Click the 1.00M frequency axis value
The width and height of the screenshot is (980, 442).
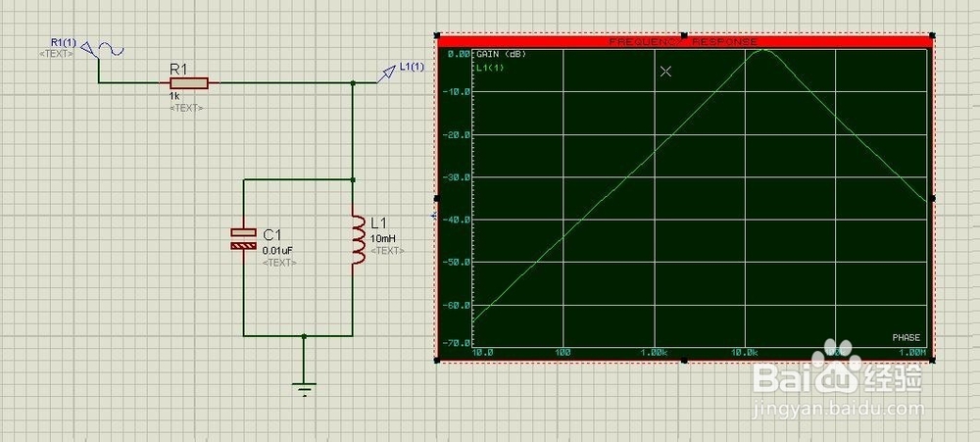912,353
